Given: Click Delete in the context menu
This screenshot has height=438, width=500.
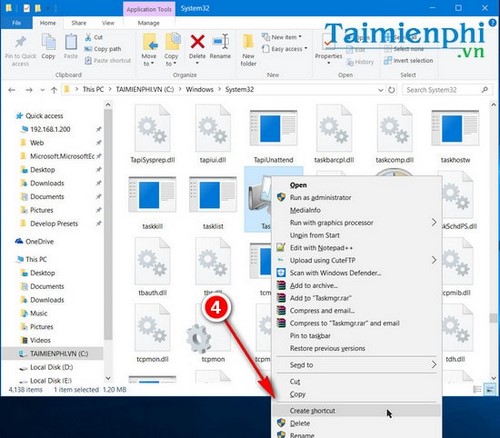Looking at the screenshot, I should [357, 423].
